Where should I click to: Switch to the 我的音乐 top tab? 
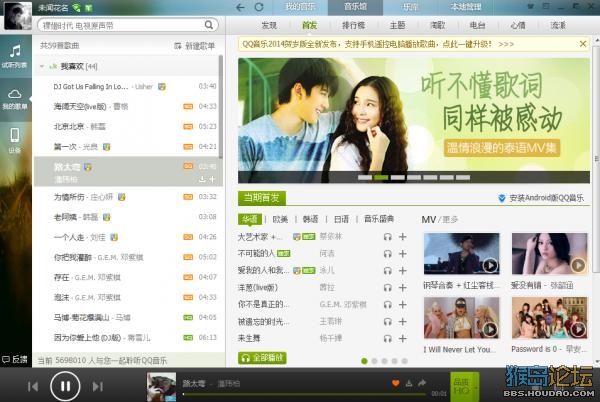coord(300,7)
